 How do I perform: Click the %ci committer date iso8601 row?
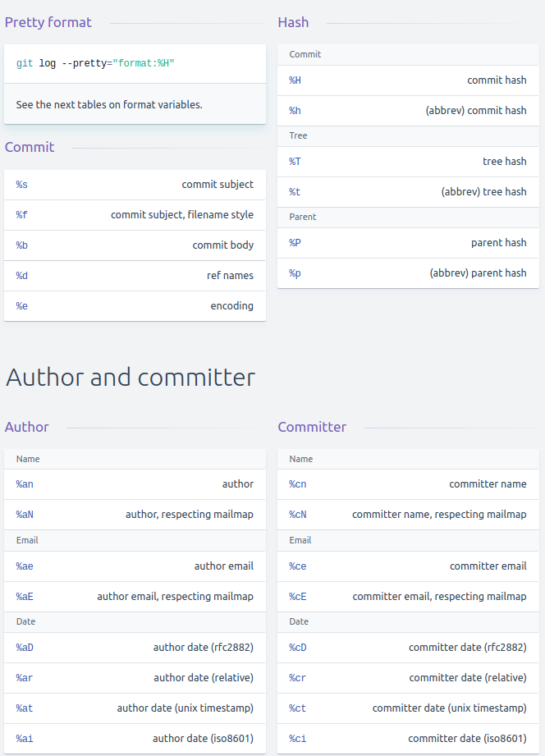408,739
